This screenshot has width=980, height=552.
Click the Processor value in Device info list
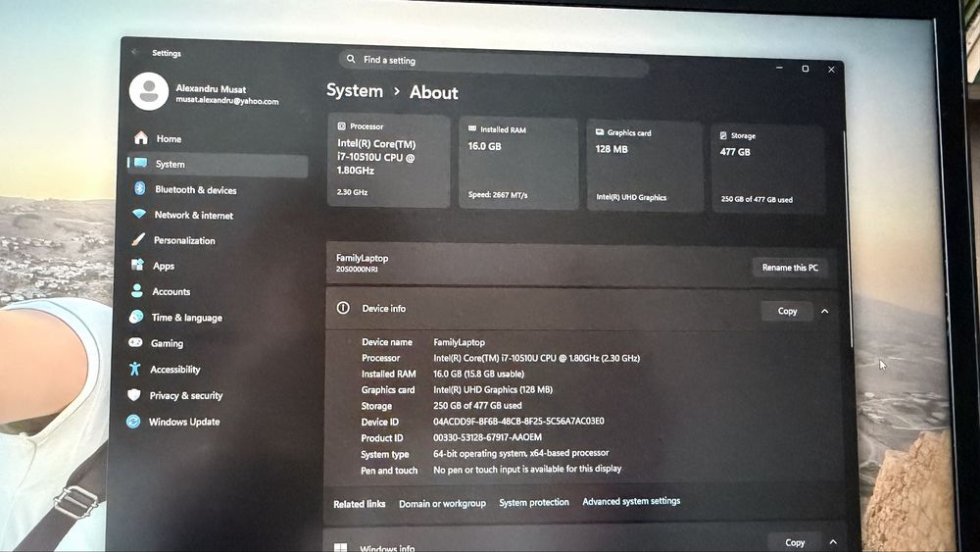[x=537, y=358]
